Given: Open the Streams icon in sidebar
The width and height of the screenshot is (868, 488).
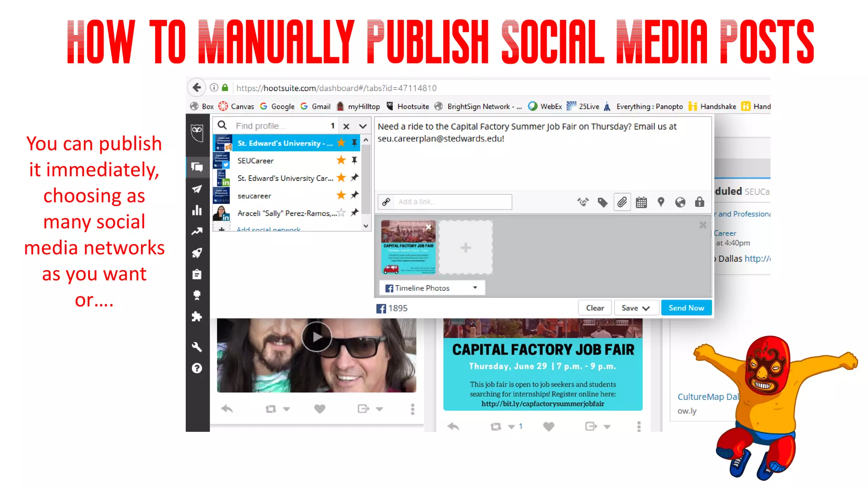Looking at the screenshot, I should click(197, 167).
